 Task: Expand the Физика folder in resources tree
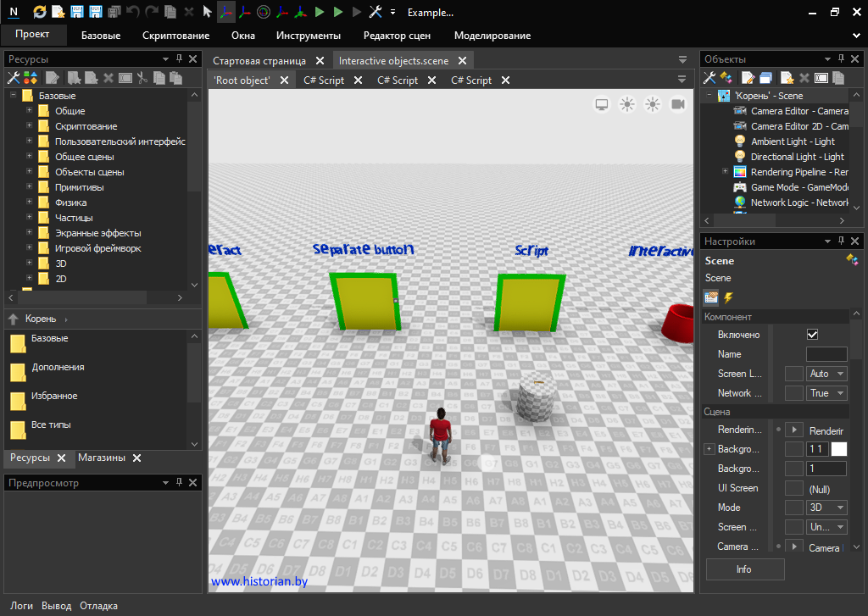[29, 203]
